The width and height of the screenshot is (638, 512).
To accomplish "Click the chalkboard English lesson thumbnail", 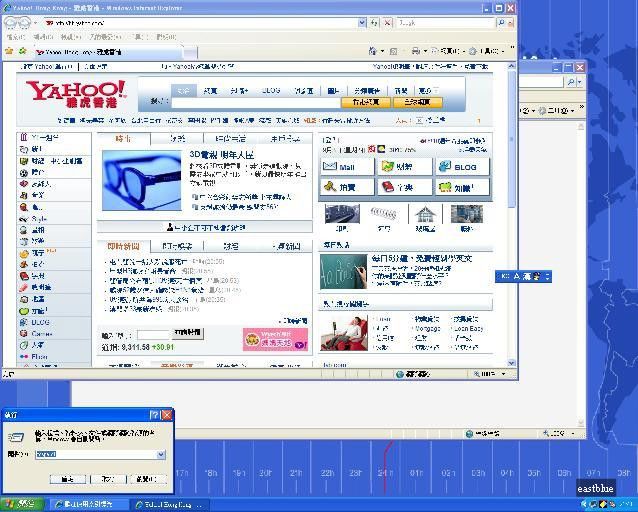I will (x=343, y=271).
